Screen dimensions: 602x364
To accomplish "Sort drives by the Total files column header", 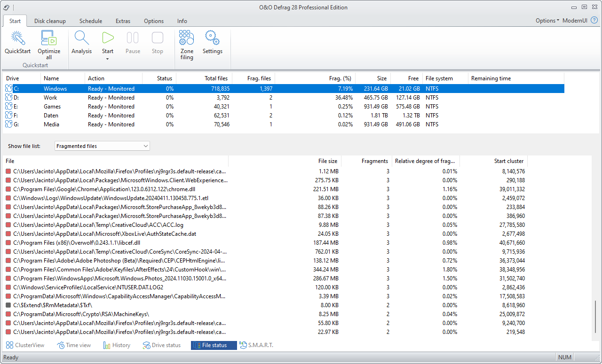I will [205, 78].
